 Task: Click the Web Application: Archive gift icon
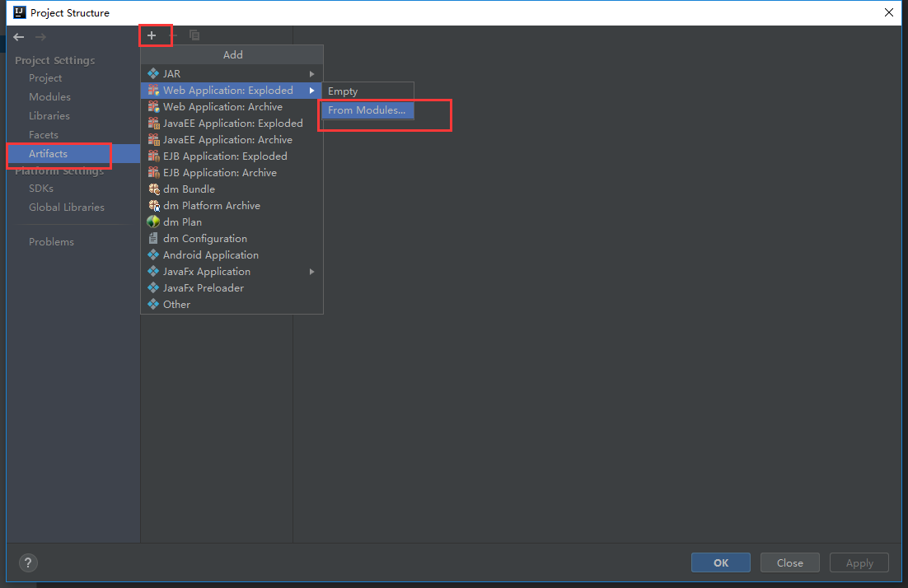(153, 106)
